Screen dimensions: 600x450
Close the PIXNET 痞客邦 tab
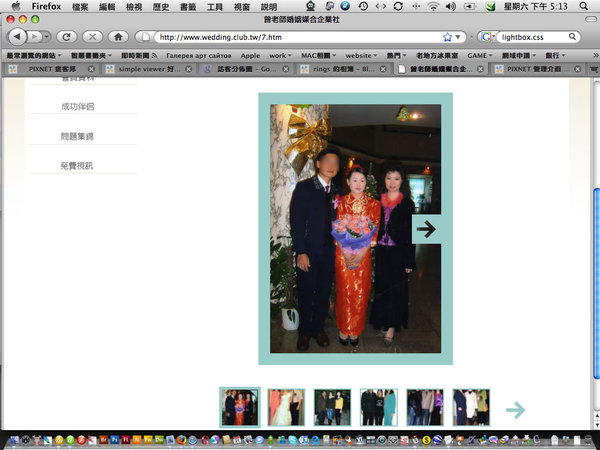pos(91,69)
